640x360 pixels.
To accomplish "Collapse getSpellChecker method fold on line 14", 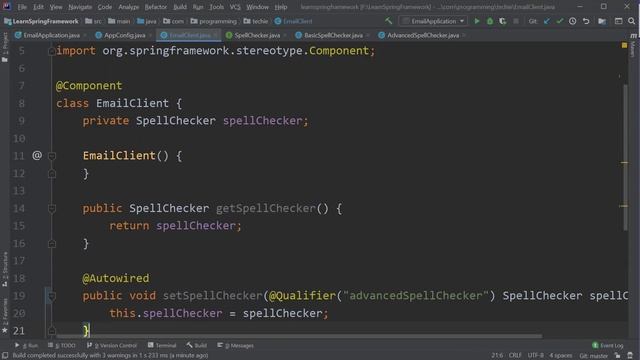I will point(52,209).
